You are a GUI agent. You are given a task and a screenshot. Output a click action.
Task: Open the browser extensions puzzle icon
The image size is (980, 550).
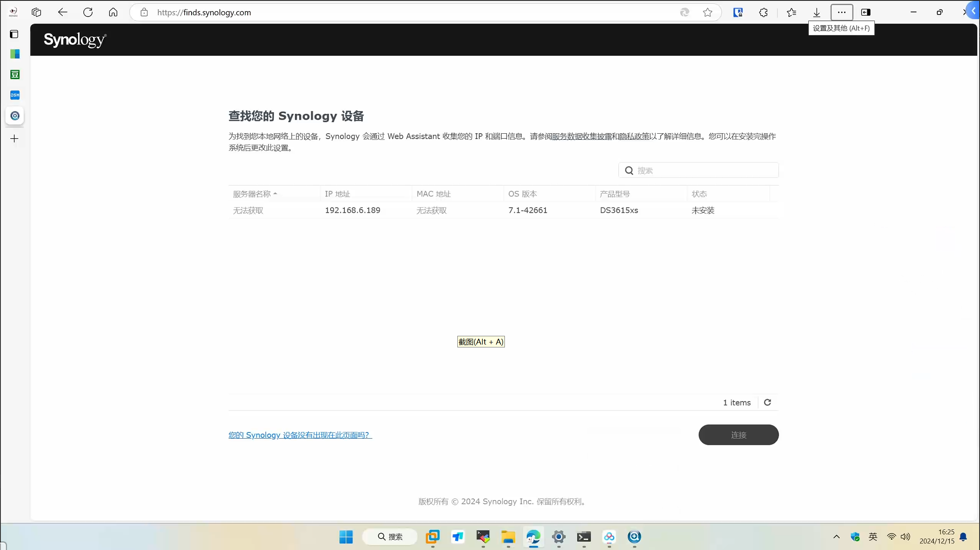click(x=763, y=12)
